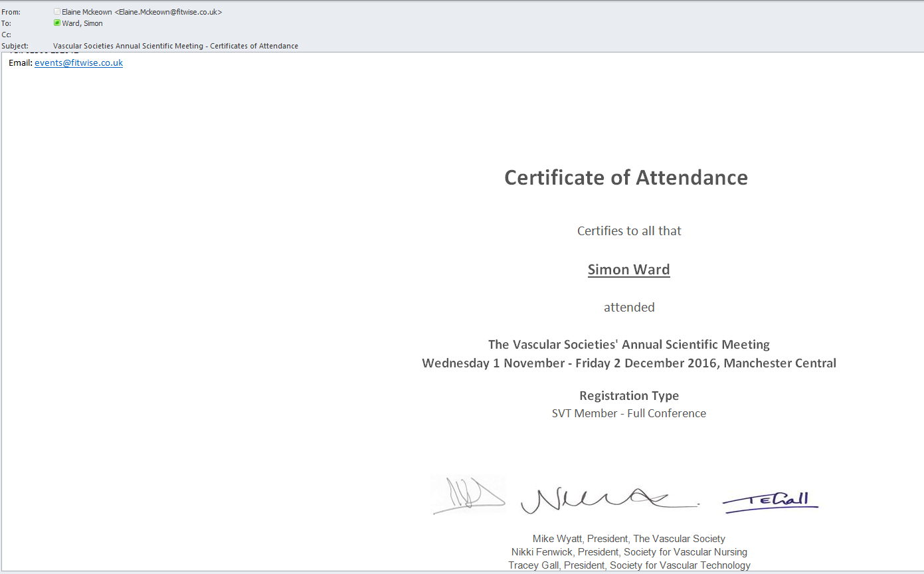Click the Mike Wyatt grey signature image
Screen dimensions: 924x574
click(x=468, y=495)
